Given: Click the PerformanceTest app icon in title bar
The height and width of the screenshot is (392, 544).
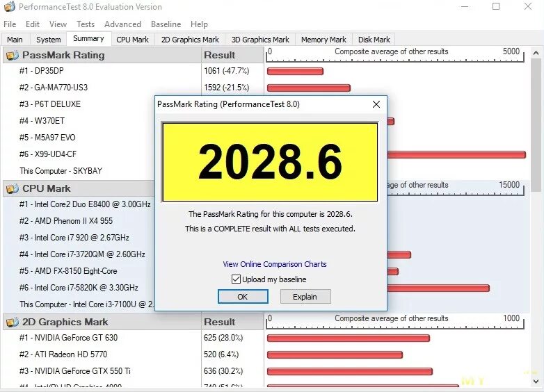Looking at the screenshot, I should [x=10, y=6].
